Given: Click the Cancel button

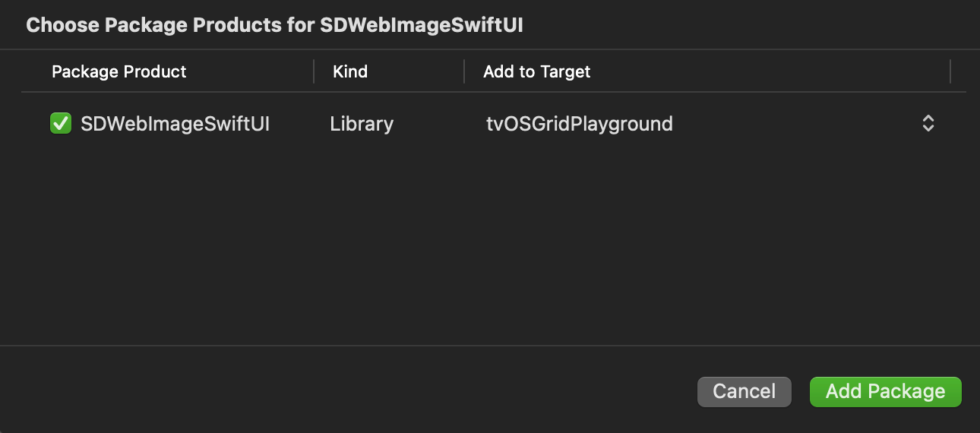Looking at the screenshot, I should point(744,391).
